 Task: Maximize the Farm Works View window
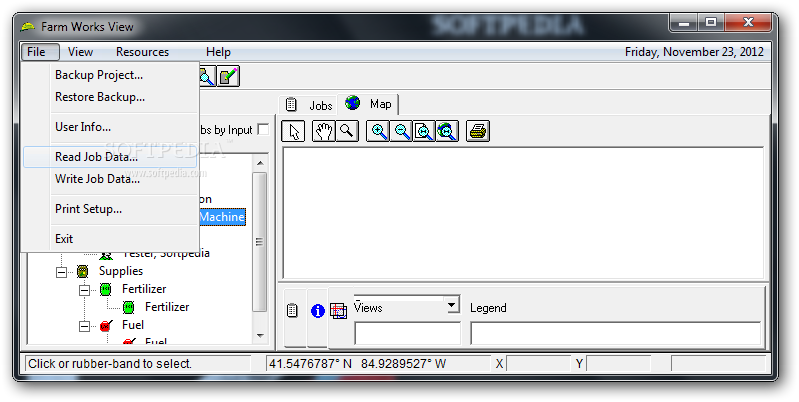[x=711, y=23]
